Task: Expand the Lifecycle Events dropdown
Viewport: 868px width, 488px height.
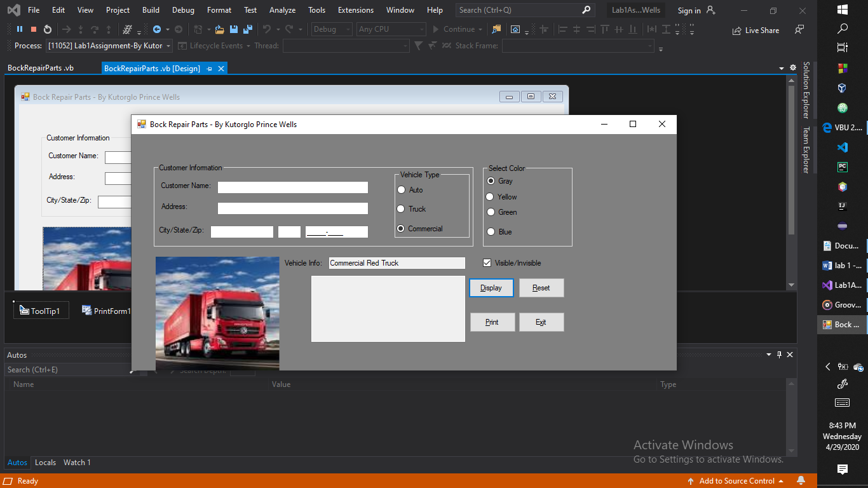Action: tap(248, 46)
